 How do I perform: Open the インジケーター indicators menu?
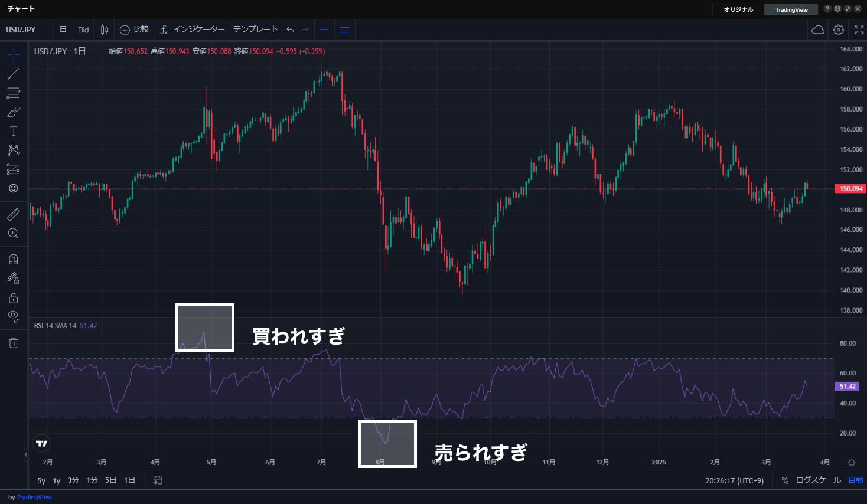pyautogui.click(x=193, y=30)
